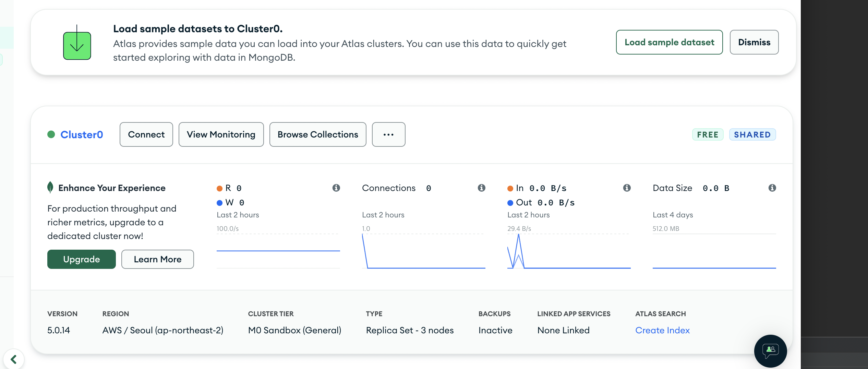The width and height of the screenshot is (868, 369).
Task: Click the REGION column header
Action: [x=116, y=314]
